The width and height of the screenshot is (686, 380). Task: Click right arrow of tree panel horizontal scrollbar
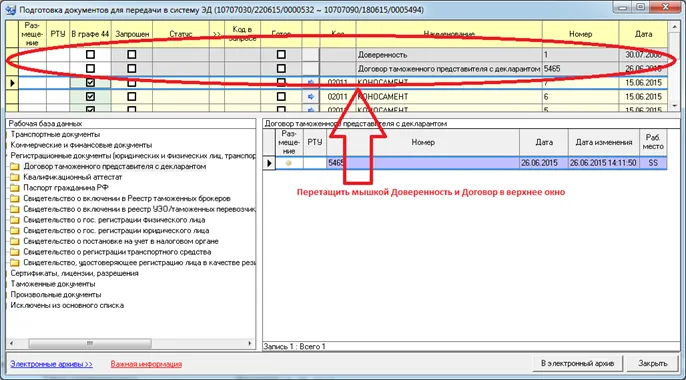pos(250,343)
